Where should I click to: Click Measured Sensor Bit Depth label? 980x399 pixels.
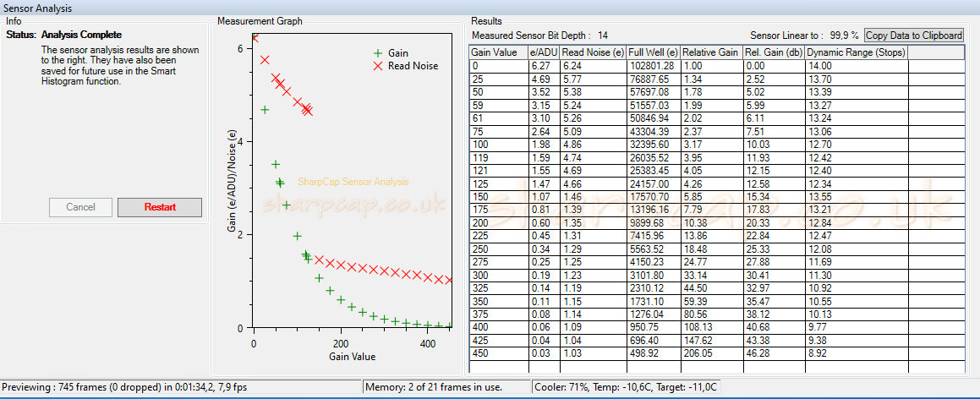tap(539, 35)
